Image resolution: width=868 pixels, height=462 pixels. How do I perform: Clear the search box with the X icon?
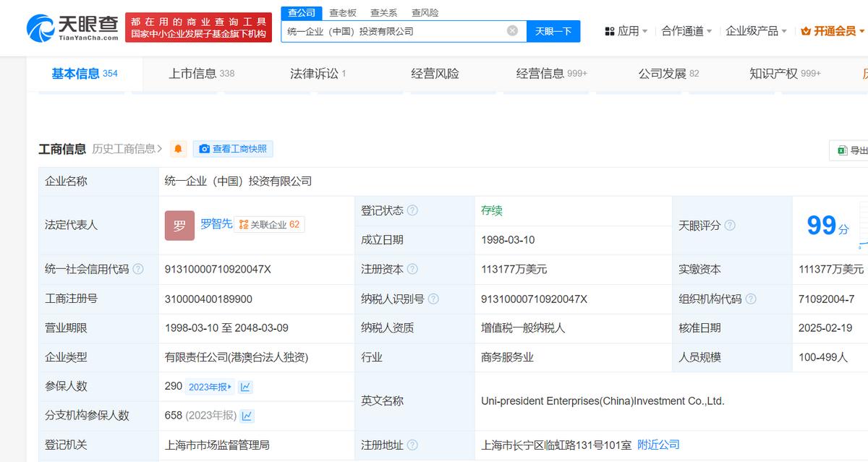(512, 30)
